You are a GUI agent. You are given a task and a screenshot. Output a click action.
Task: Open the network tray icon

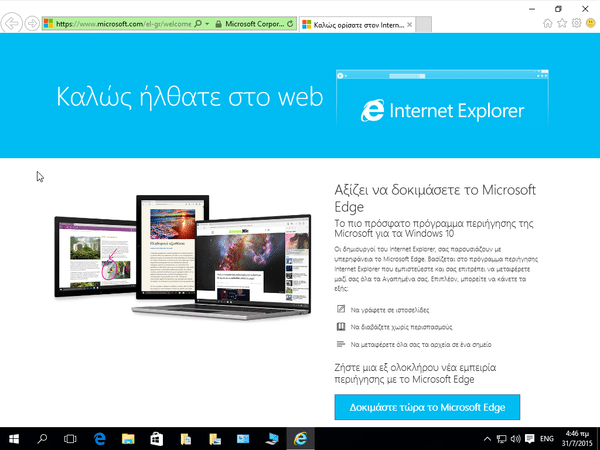coord(501,439)
